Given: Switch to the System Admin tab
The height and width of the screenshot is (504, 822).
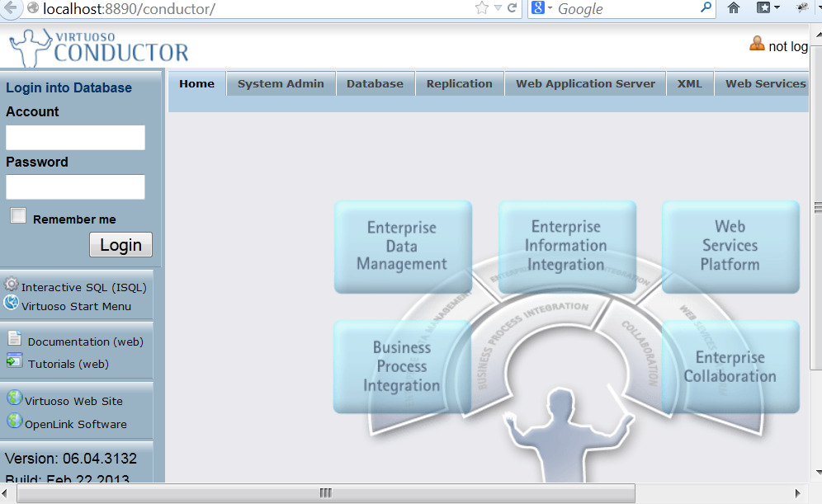Looking at the screenshot, I should coord(281,84).
